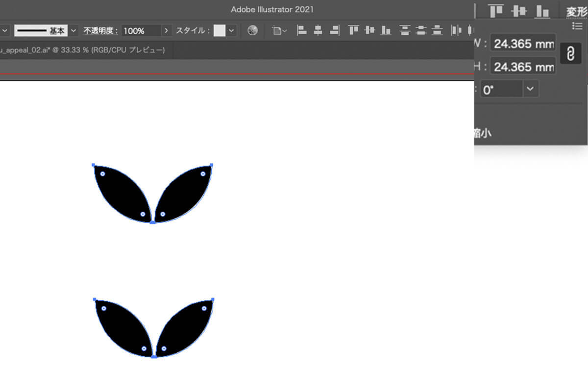
Task: Click the 不透明度 opacity label link
Action: click(x=100, y=30)
